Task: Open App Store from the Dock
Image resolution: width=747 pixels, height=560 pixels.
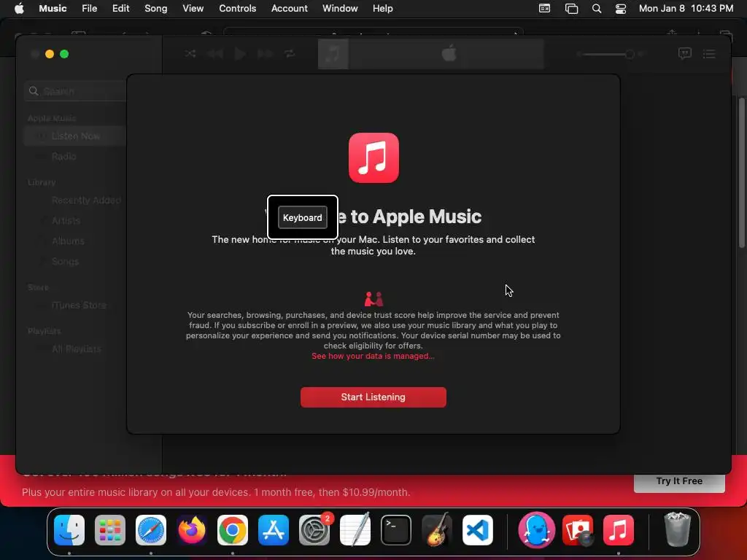Action: click(274, 530)
